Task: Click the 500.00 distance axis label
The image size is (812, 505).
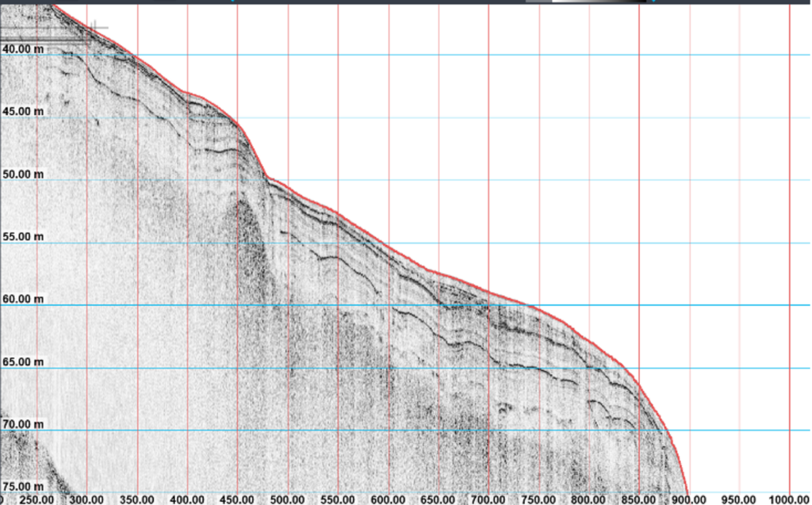Action: click(288, 500)
